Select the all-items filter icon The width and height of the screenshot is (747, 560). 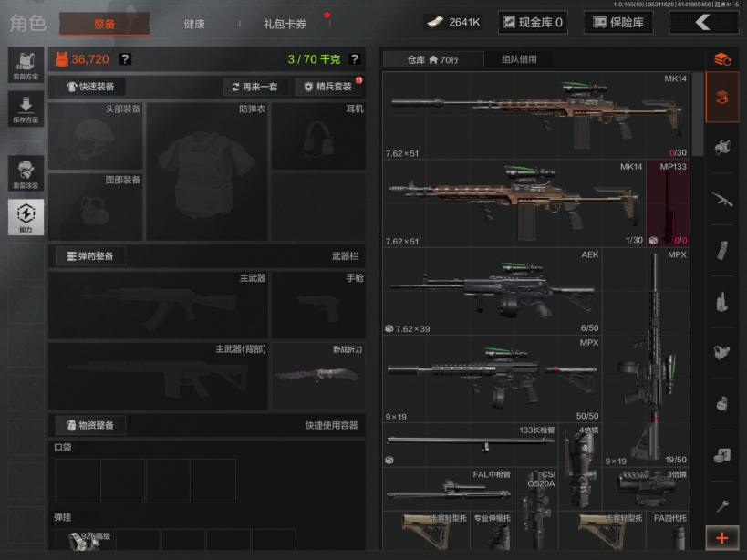coord(722,98)
